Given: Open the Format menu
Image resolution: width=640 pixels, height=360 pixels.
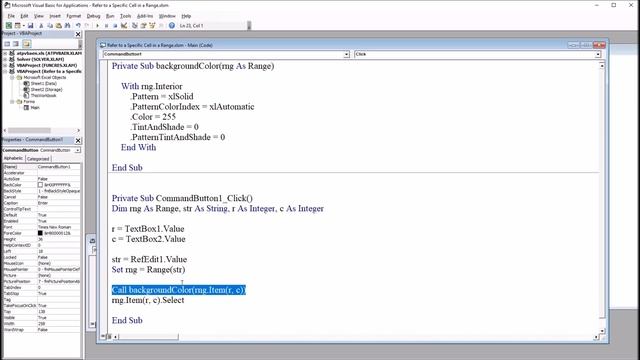Looking at the screenshot, I should [73, 16].
